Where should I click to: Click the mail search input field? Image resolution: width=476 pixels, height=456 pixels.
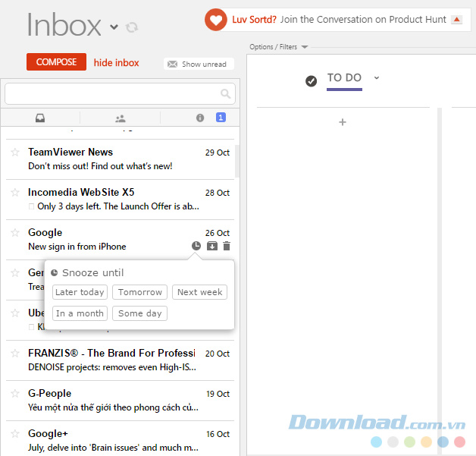coord(120,93)
